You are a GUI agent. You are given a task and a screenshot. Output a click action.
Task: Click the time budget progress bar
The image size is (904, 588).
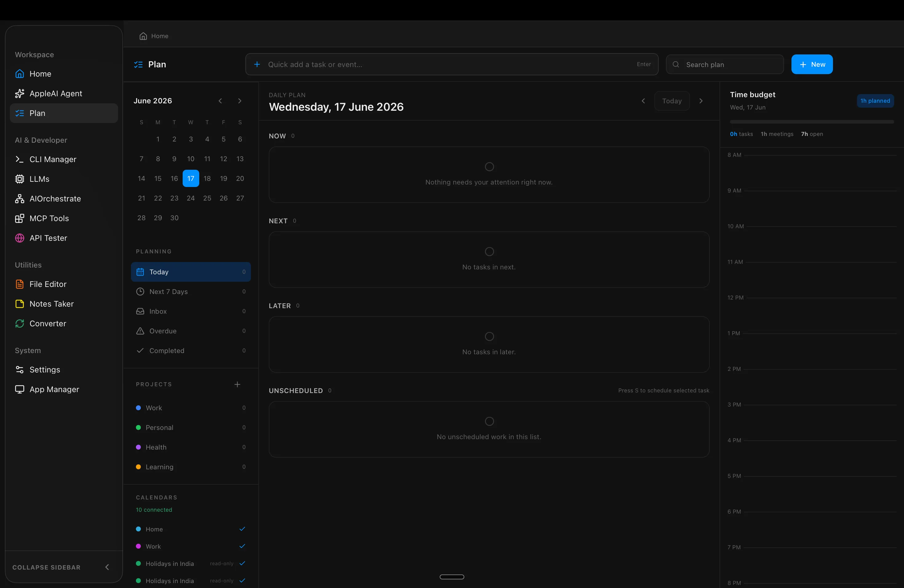click(812, 122)
